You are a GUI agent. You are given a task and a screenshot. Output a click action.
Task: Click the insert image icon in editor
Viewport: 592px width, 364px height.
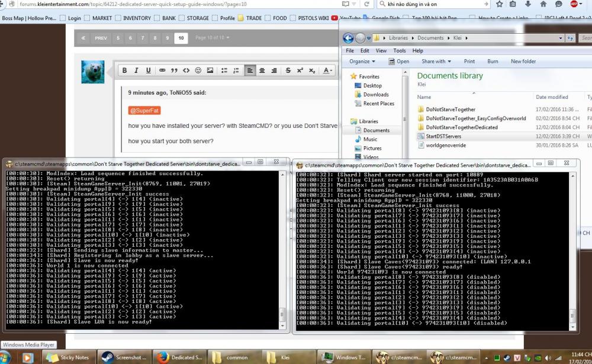click(x=210, y=70)
